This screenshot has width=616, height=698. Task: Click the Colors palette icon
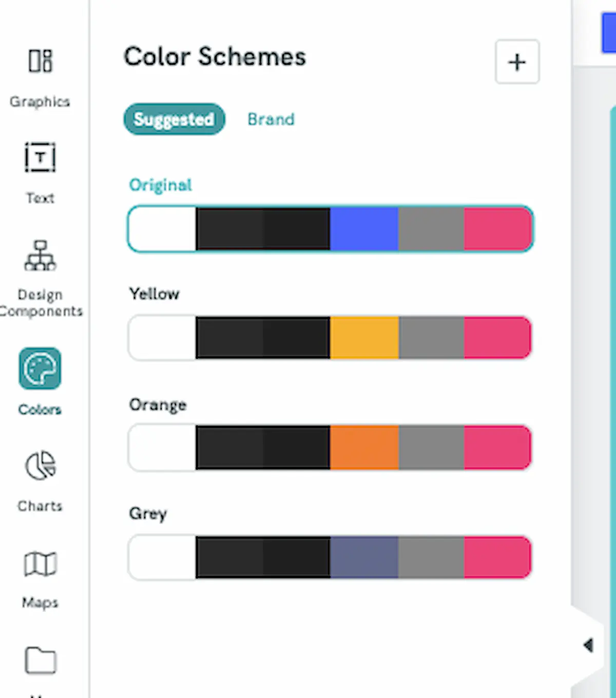(x=40, y=369)
